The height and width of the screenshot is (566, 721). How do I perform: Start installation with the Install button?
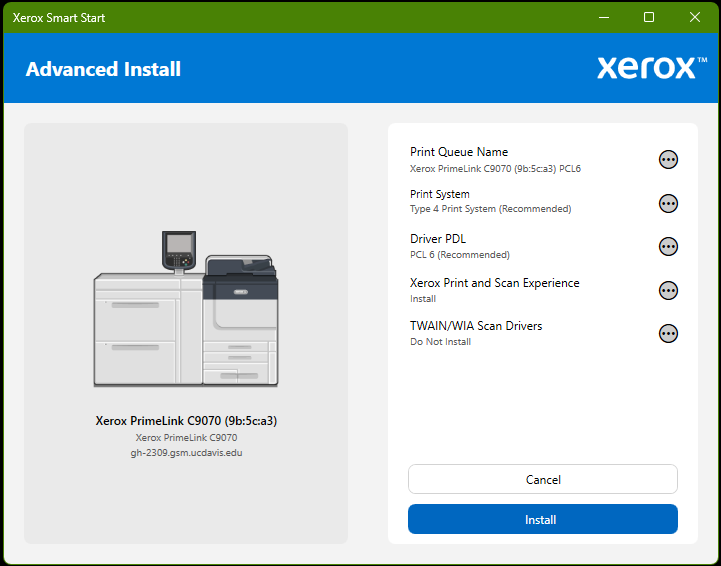pyautogui.click(x=542, y=519)
